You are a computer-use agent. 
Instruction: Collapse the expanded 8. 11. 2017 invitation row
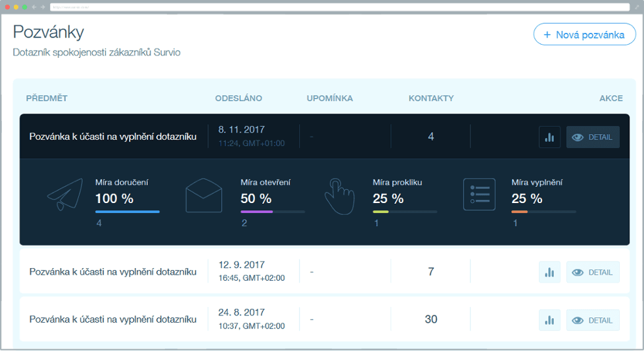coord(112,137)
